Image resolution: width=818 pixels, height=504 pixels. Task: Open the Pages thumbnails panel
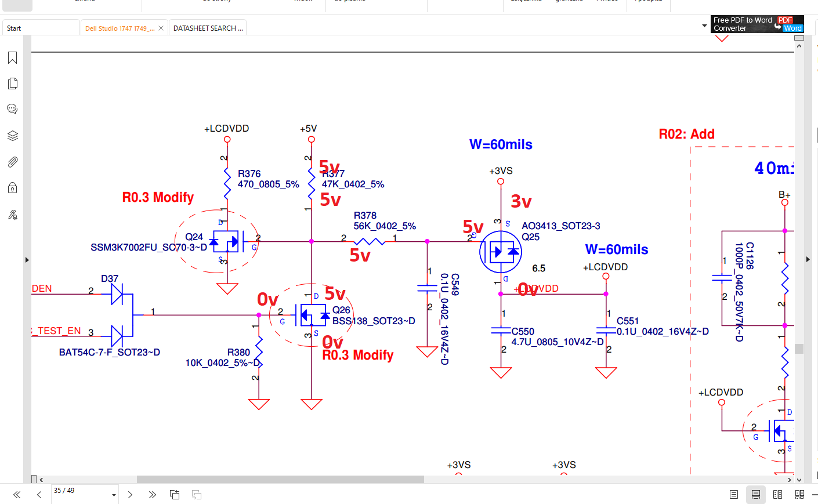tap(12, 84)
